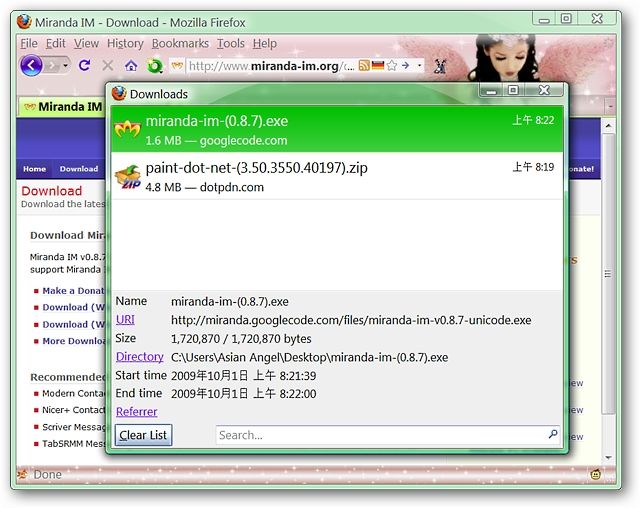Bookmark this page with the star icon
This screenshot has height=508, width=640.
[x=391, y=65]
